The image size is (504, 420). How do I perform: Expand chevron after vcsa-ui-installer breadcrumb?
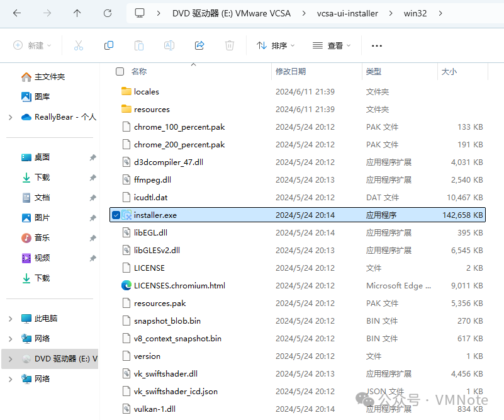(391, 13)
